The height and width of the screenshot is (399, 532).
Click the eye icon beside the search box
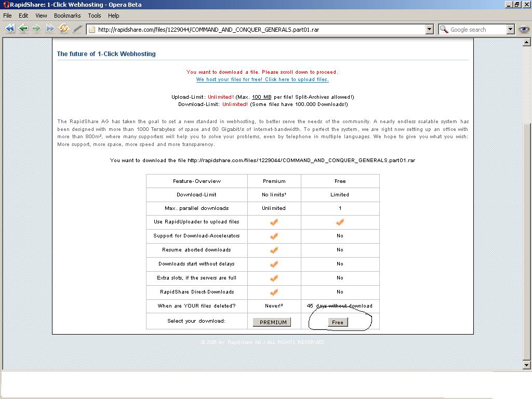point(524,29)
